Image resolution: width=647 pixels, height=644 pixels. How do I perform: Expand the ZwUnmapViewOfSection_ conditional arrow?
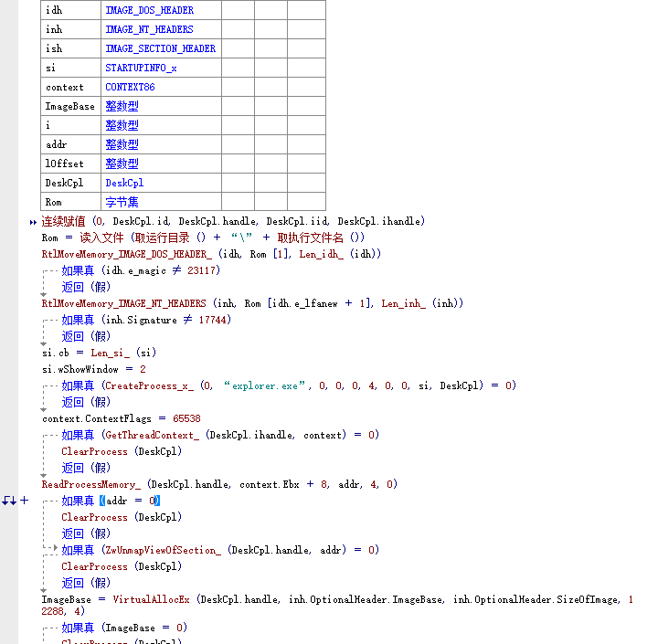56,548
